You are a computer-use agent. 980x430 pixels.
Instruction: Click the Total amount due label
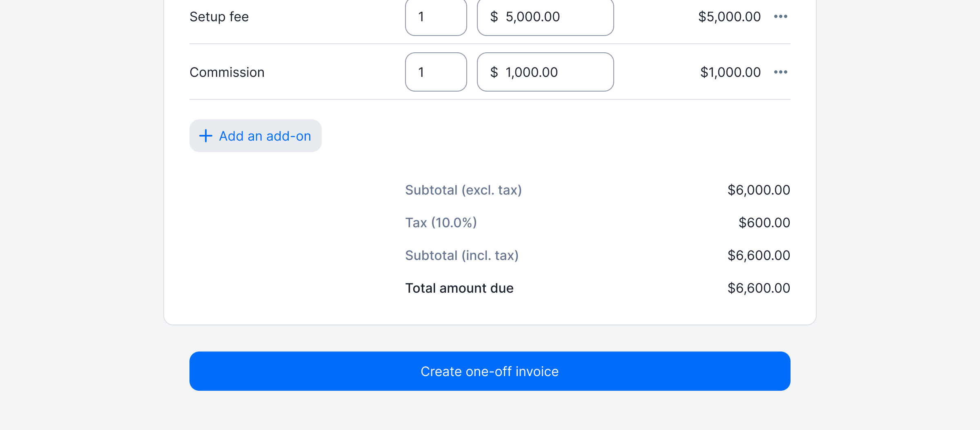click(459, 288)
